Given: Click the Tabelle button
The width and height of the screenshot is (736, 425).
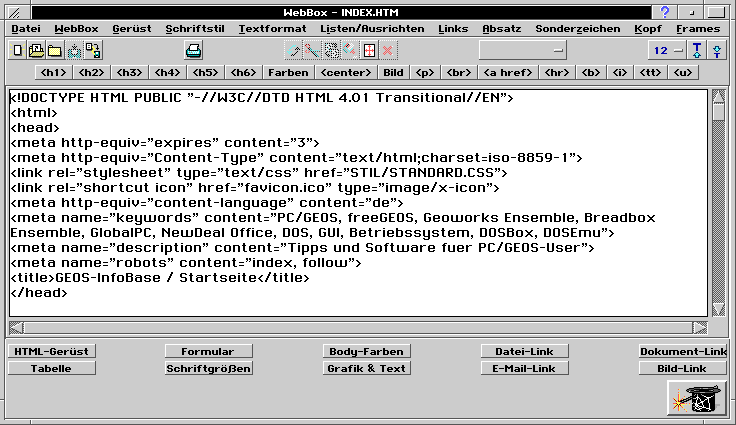Looking at the screenshot, I should click(x=51, y=368).
